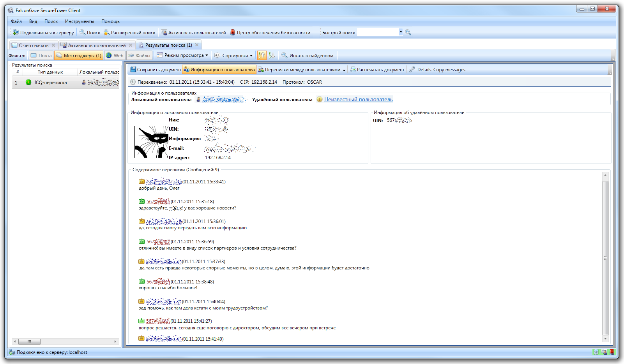Viewport: 624px width, 364px height.
Task: Click the local user cat avatar
Action: (x=151, y=142)
